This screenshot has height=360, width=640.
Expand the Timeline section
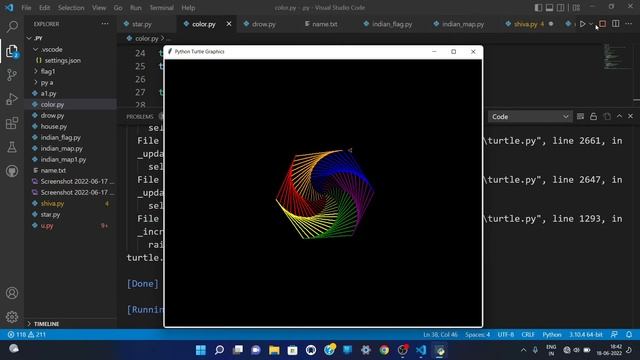[71, 324]
